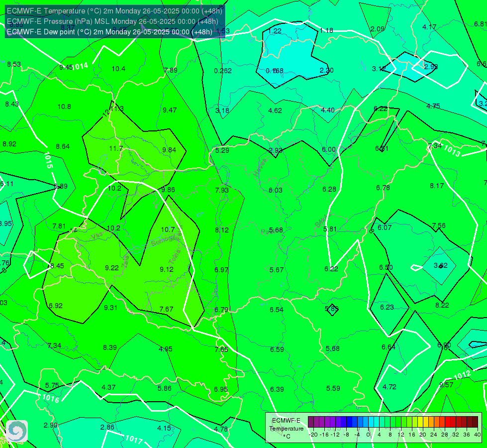
Task: Click the 9.47 grid value
Action: 170,110
